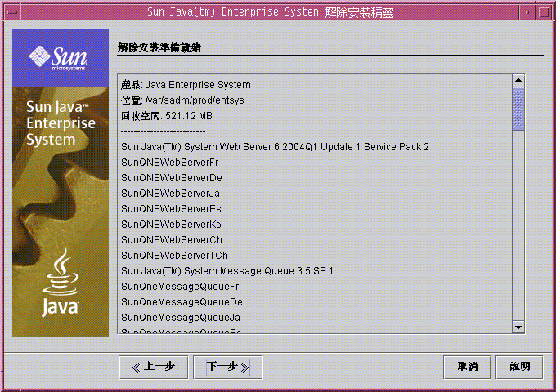Select the 'SunONEWebServerDe' line
This screenshot has width=556, height=392.
[x=172, y=178]
